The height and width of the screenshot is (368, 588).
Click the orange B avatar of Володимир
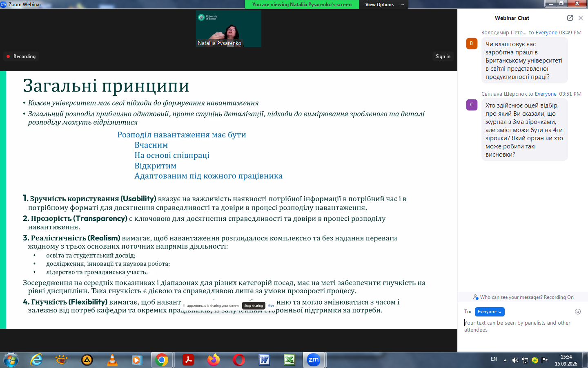click(x=472, y=43)
